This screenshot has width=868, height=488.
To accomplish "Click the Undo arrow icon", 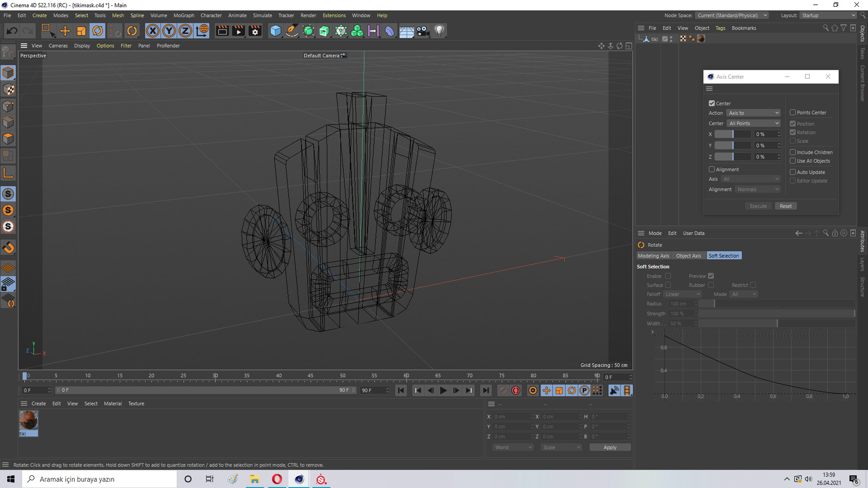I will point(12,31).
